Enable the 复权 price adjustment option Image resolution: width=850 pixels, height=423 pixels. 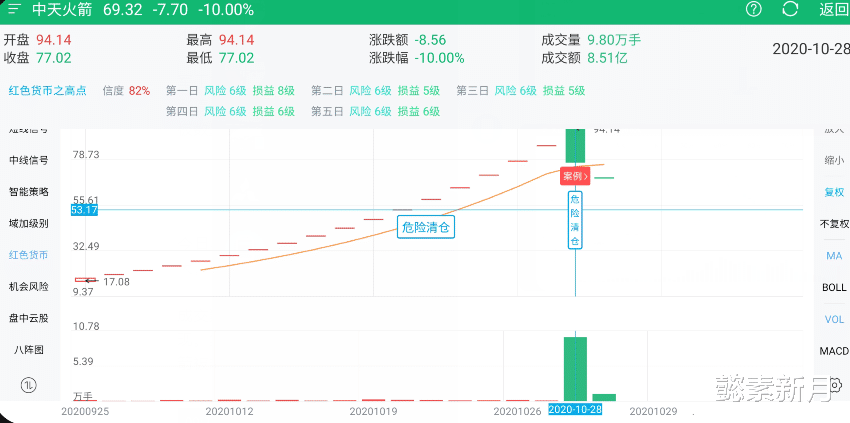[x=834, y=192]
